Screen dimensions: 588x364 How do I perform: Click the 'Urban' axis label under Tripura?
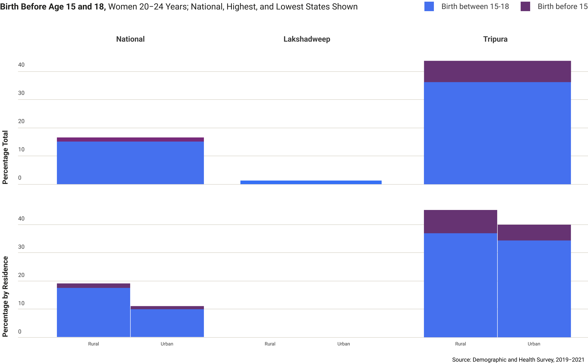click(534, 344)
